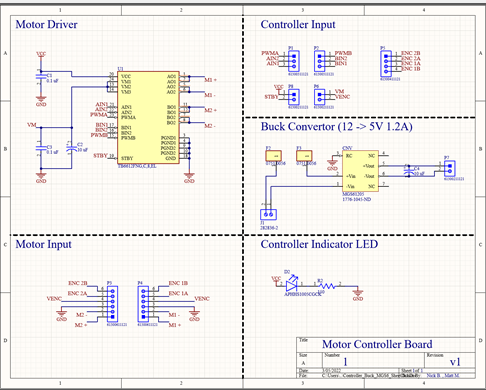Select the Controller Input section heading
The width and height of the screenshot is (486, 390).
coord(298,24)
